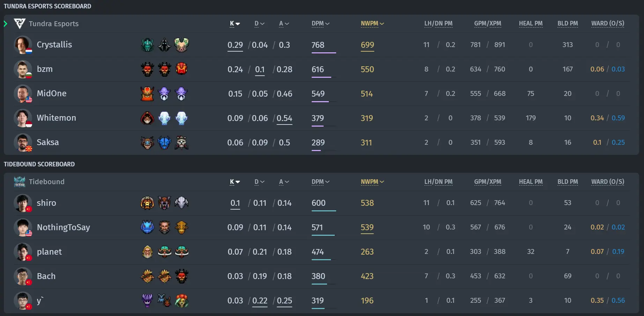Open the Whitemon player link
Screen dimensions: 644x316
click(x=57, y=118)
